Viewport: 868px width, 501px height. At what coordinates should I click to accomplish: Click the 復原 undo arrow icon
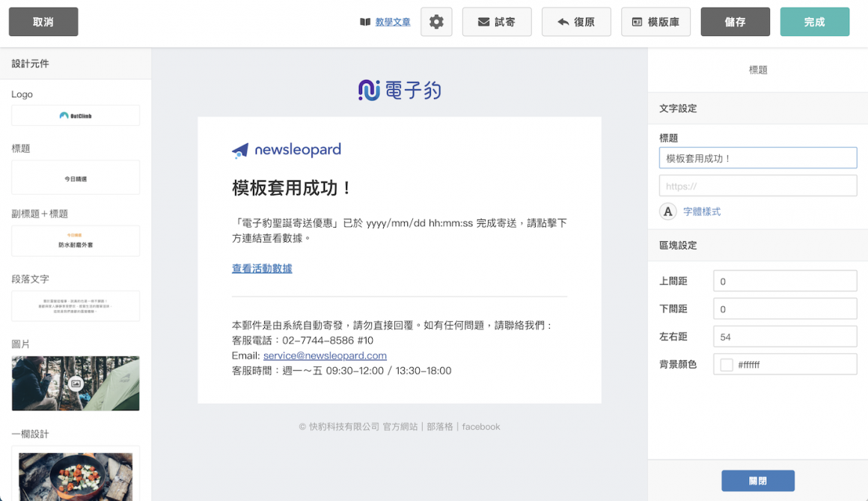tap(563, 22)
